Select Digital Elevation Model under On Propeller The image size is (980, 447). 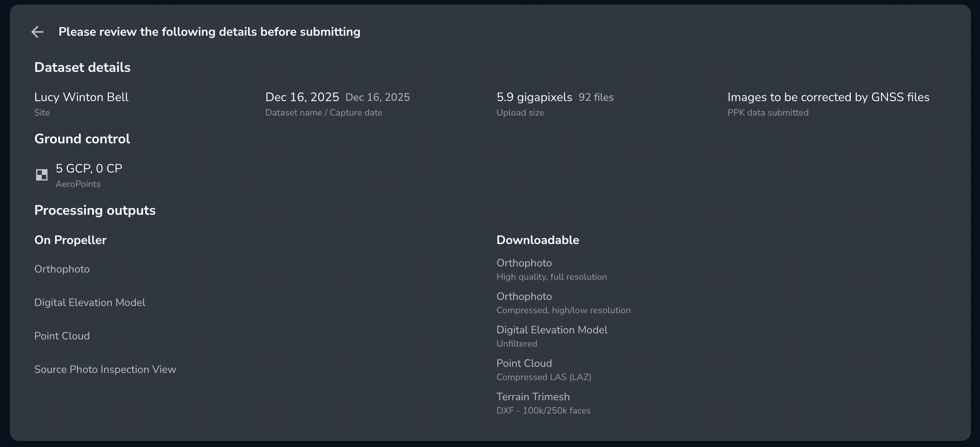[x=90, y=303]
